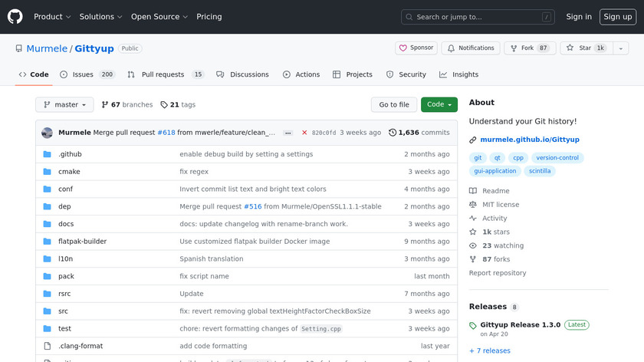The image size is (644, 362).
Task: Open the green Code dropdown
Action: click(x=439, y=104)
